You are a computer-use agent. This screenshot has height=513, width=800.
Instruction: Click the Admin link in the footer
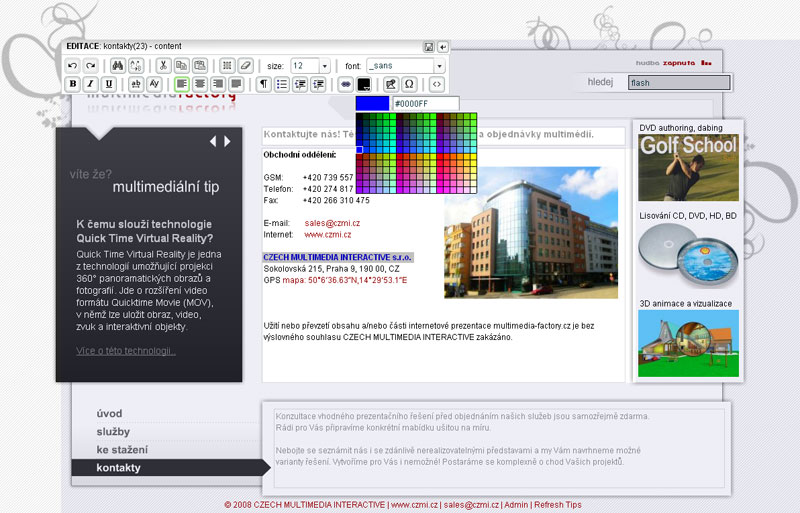click(x=516, y=505)
